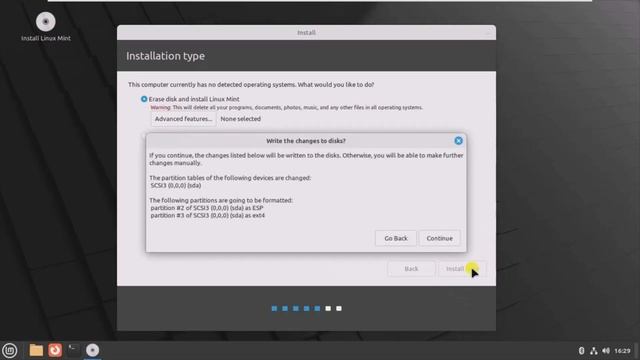Click the Install window title bar
This screenshot has height=360, width=640.
[x=306, y=33]
